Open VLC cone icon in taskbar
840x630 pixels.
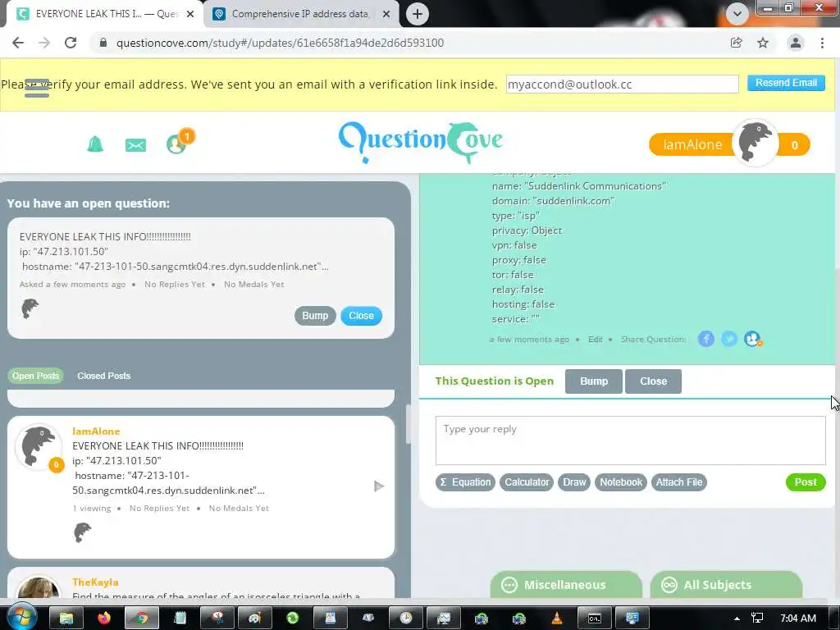[557, 619]
